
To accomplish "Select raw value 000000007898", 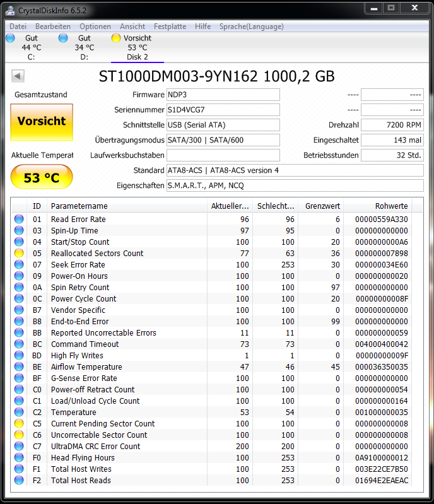I will (382, 254).
